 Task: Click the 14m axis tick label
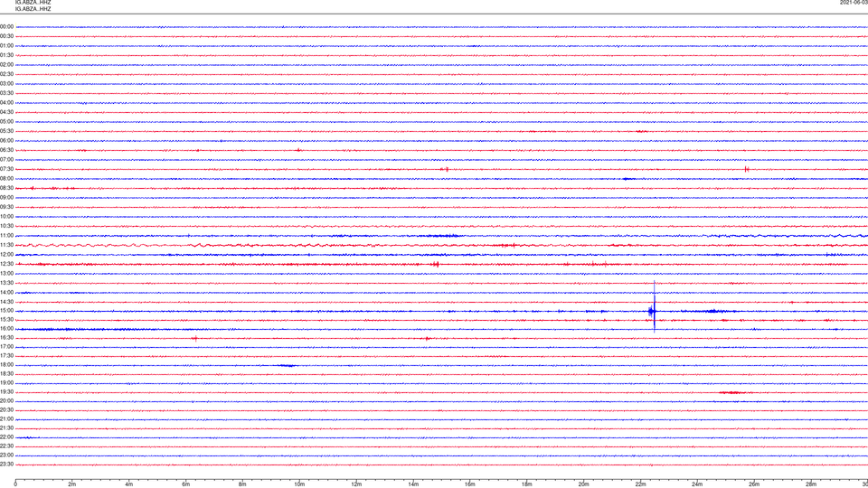point(413,484)
